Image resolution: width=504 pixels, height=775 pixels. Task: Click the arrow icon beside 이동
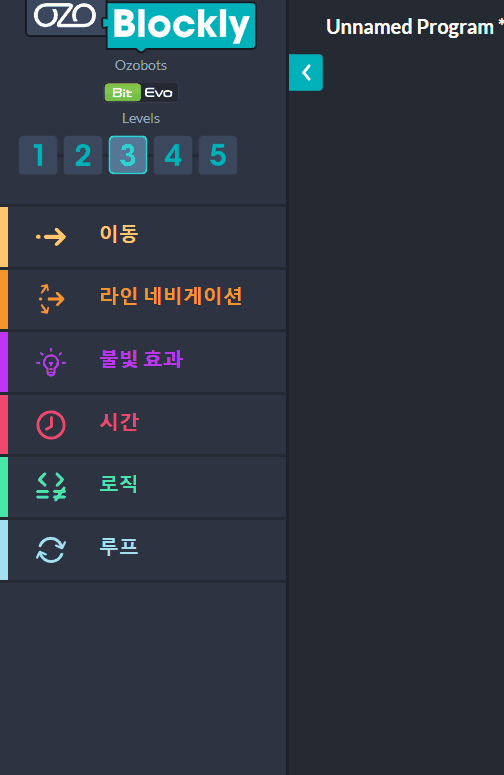pos(51,237)
